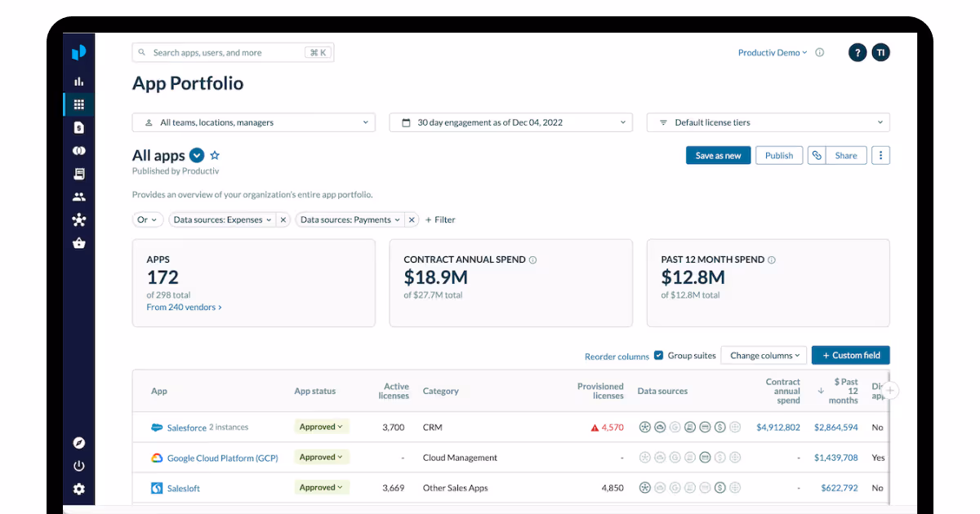This screenshot has width=980, height=514.
Task: Select the app grid sidebar icon
Action: (x=78, y=104)
